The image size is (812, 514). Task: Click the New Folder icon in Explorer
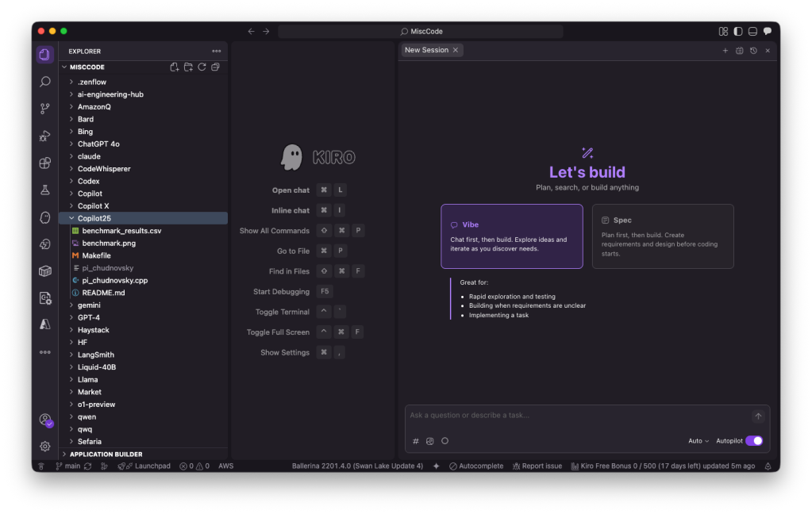188,67
